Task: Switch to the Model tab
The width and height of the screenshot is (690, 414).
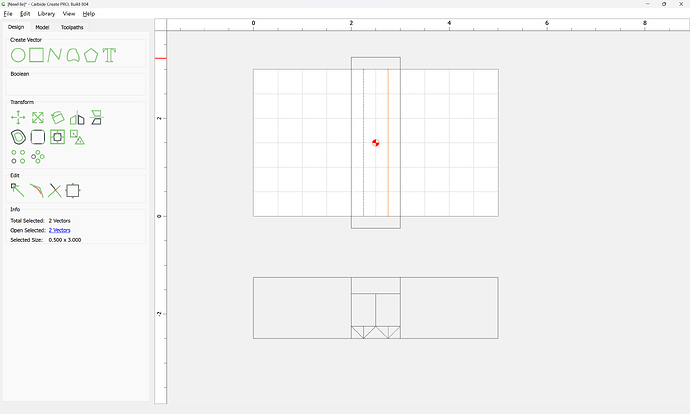Action: click(42, 27)
